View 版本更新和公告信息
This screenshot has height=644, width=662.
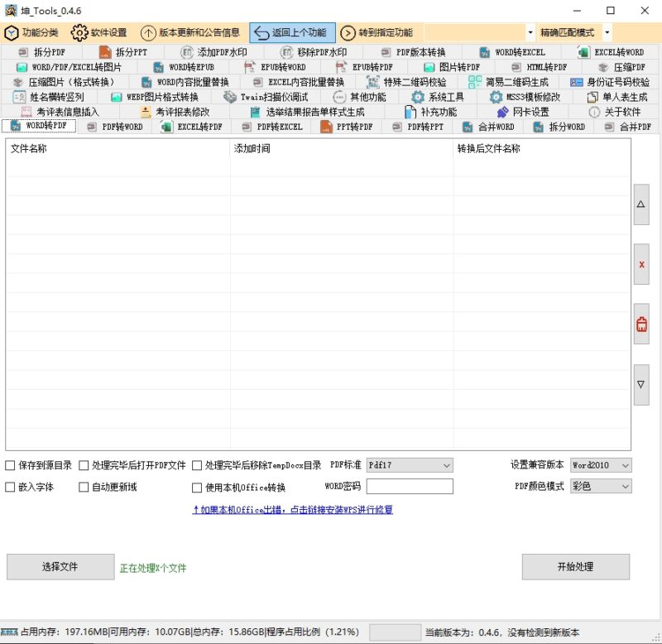[190, 32]
